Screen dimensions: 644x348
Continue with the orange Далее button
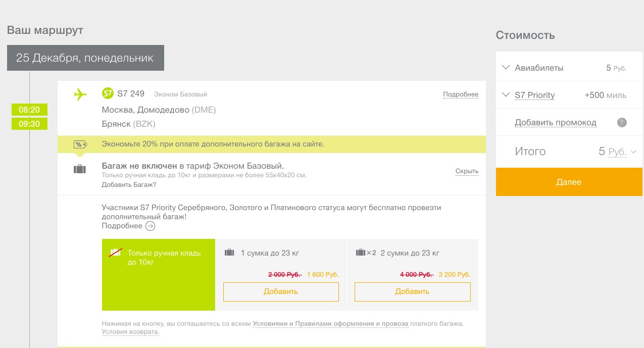[x=569, y=182]
